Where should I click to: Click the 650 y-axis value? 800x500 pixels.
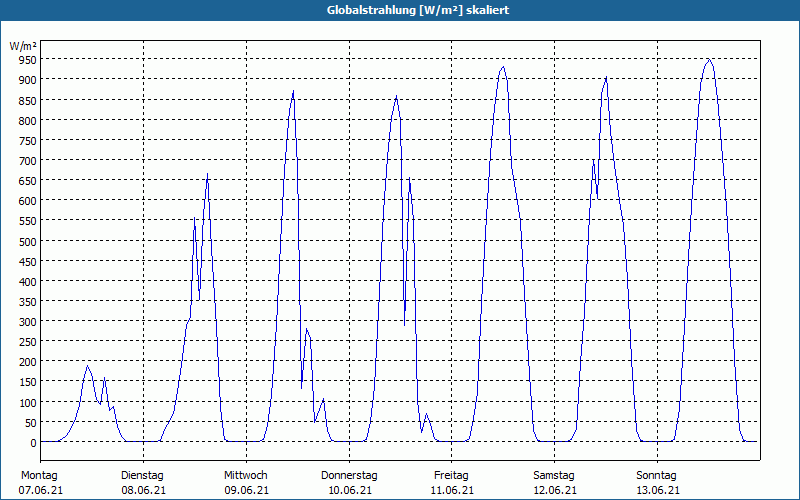(x=27, y=181)
